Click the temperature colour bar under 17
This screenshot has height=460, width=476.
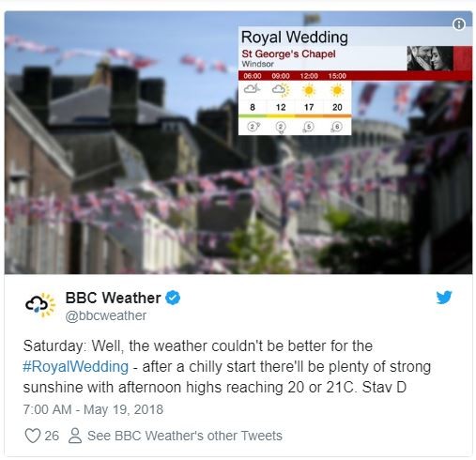click(x=309, y=115)
